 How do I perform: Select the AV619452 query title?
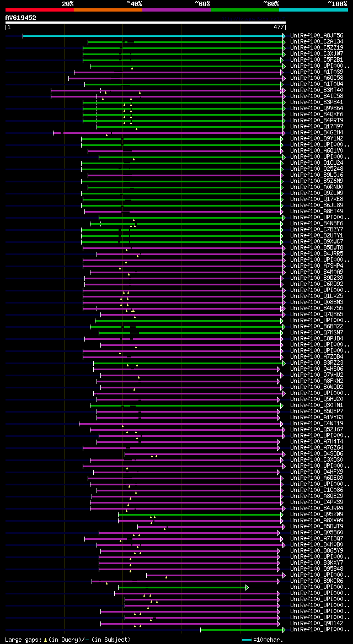(20, 18)
